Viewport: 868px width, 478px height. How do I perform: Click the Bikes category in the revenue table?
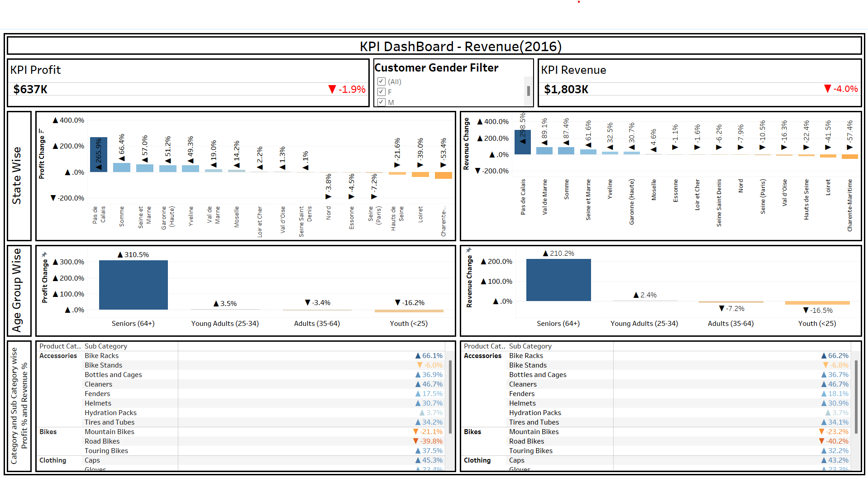click(x=472, y=432)
